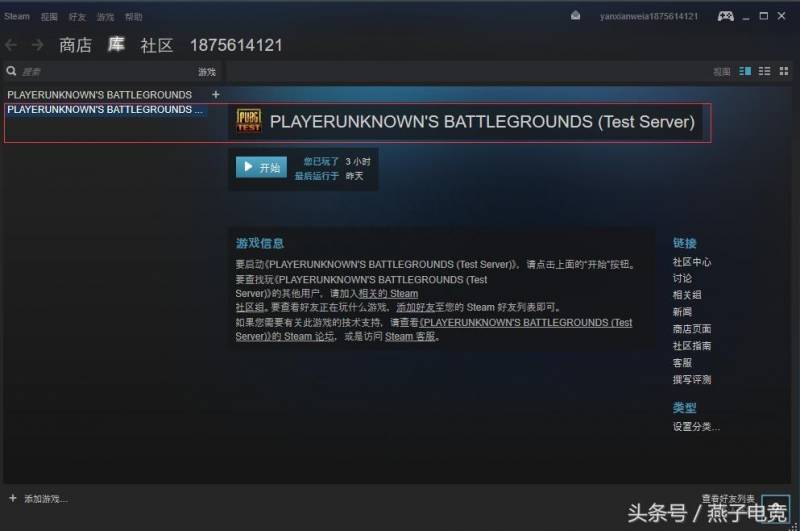800x531 pixels.
Task: Open the 好友 menu
Action: (x=77, y=17)
